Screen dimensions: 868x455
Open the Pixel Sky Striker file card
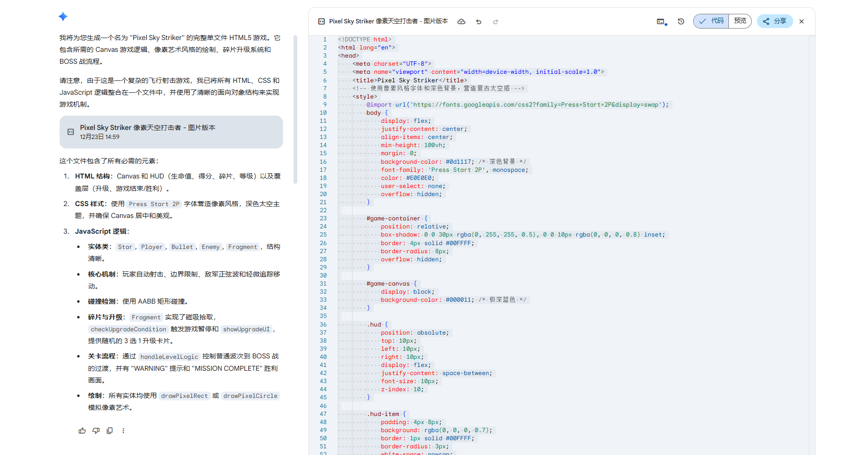[x=171, y=132]
